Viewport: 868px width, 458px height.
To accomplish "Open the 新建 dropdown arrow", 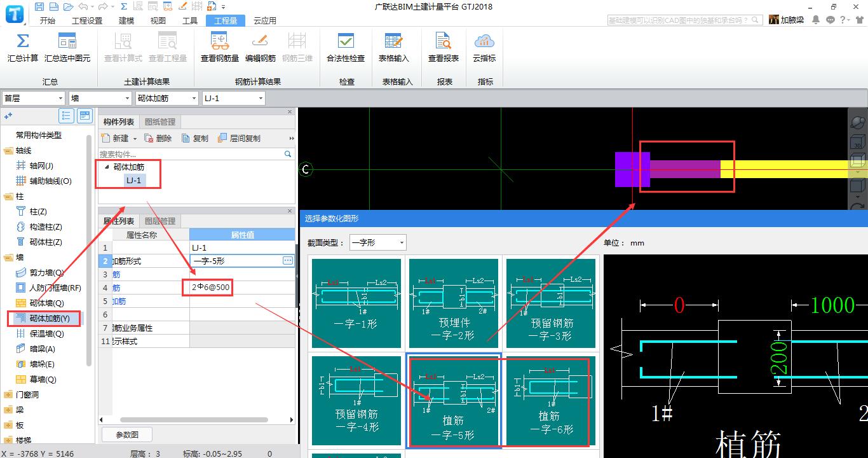I will click(x=134, y=138).
